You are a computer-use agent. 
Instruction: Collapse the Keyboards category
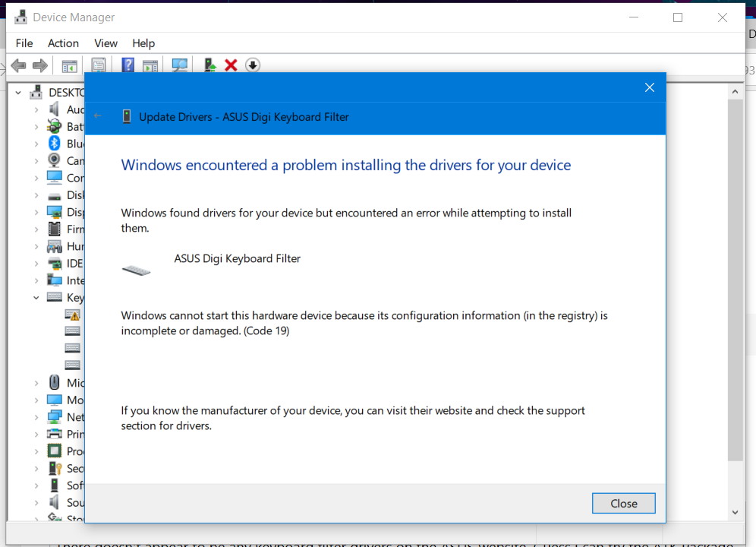click(36, 298)
